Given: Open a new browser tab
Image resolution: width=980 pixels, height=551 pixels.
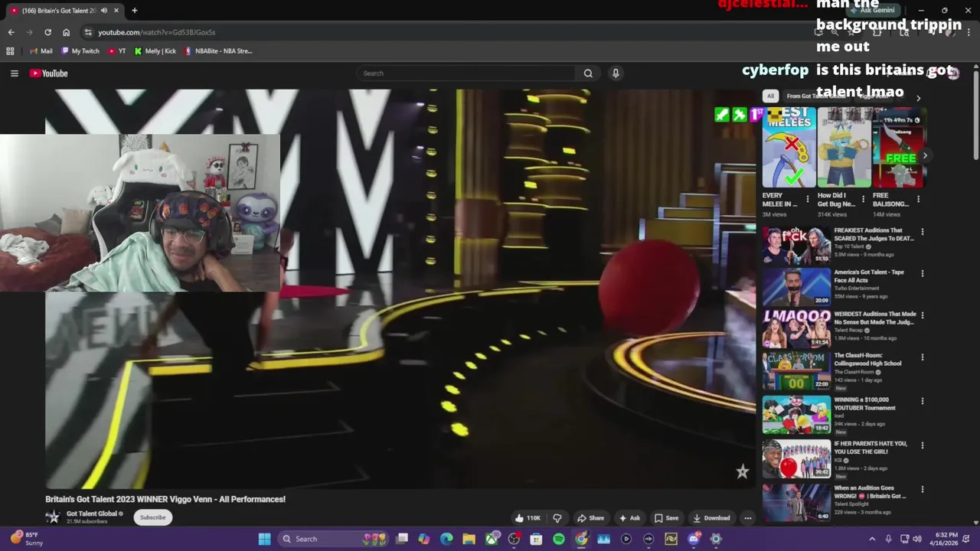Looking at the screenshot, I should [x=134, y=11].
